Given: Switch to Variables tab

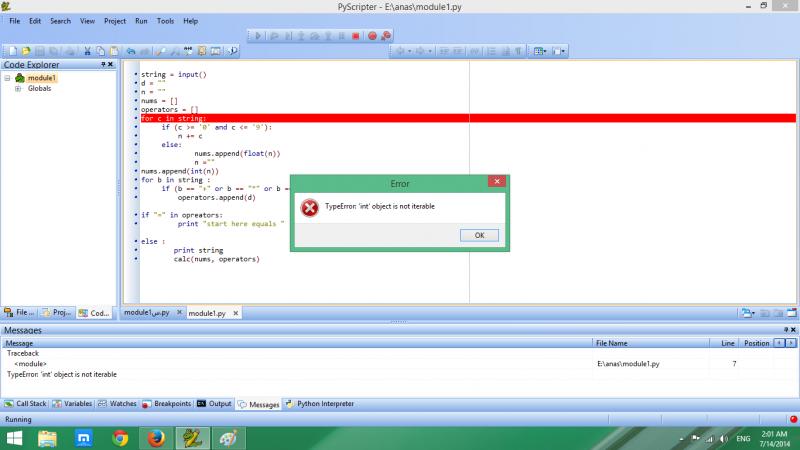Looking at the screenshot, I should click(x=72, y=404).
